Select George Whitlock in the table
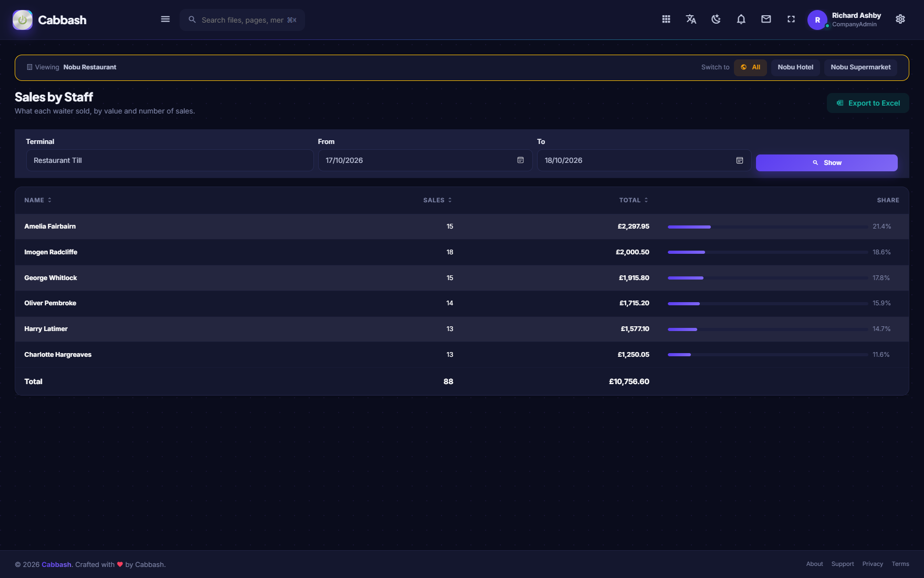Image resolution: width=924 pixels, height=578 pixels. tap(50, 278)
